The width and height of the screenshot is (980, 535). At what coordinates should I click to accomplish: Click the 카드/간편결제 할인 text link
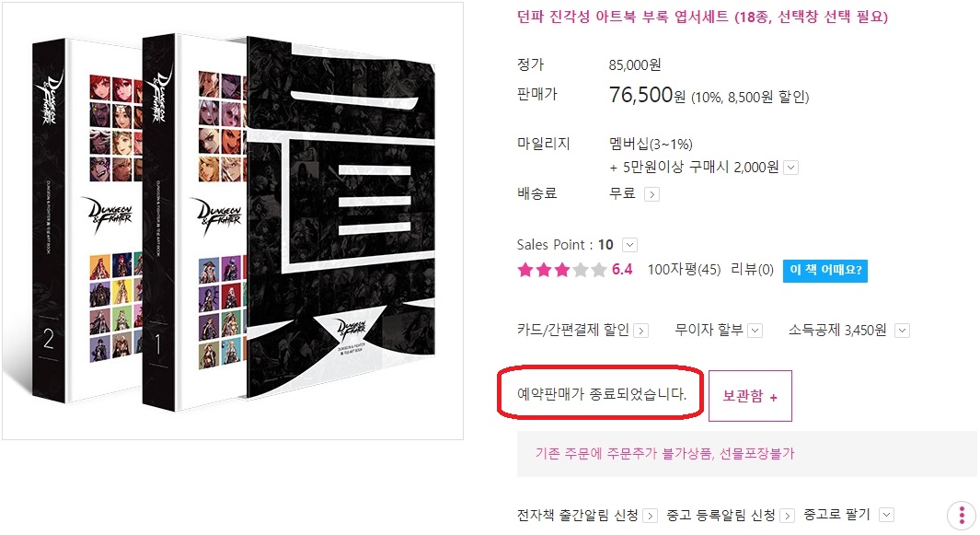click(x=572, y=330)
